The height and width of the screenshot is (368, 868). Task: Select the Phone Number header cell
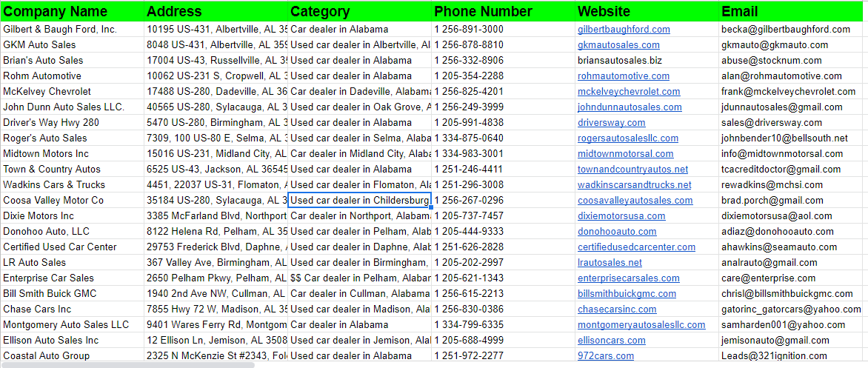[x=503, y=11]
